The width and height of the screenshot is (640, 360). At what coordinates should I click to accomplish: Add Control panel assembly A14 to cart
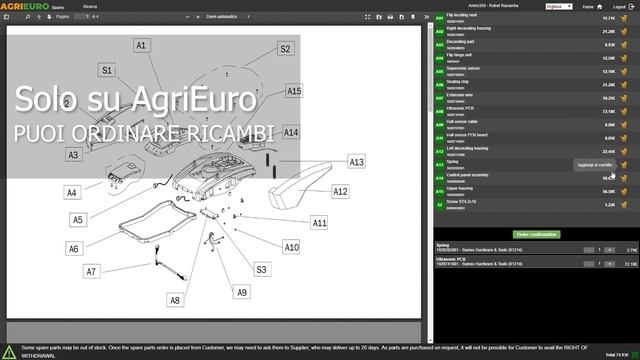tap(624, 178)
